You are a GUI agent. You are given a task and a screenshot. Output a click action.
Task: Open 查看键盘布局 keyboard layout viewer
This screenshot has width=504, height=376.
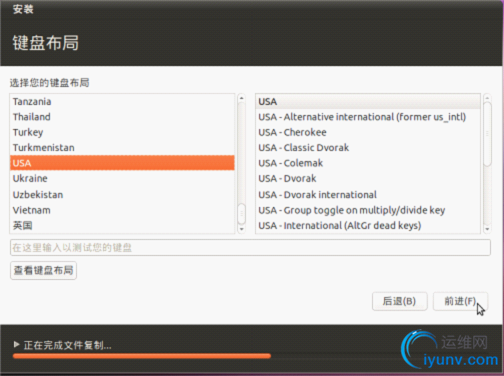click(43, 270)
